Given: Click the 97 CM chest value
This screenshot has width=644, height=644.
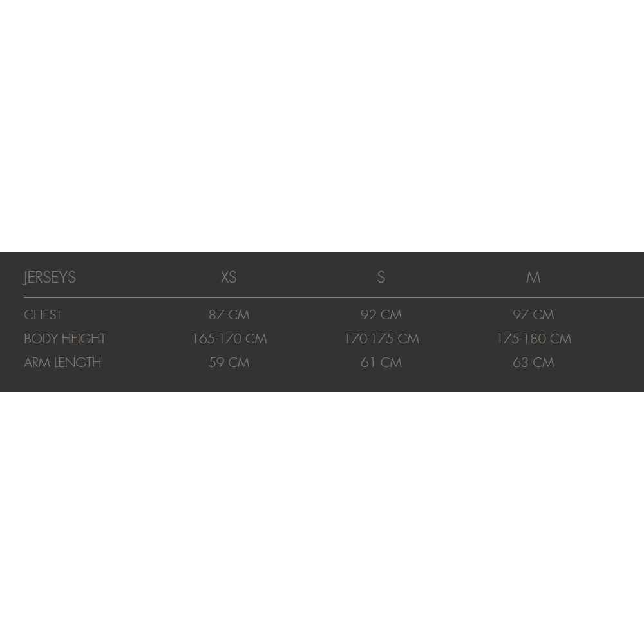Looking at the screenshot, I should coord(533,315).
